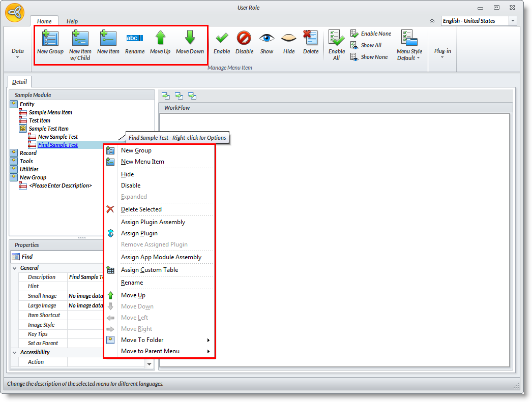532x402 pixels.
Task: Toggle Show with the eye icon
Action: pos(267,39)
